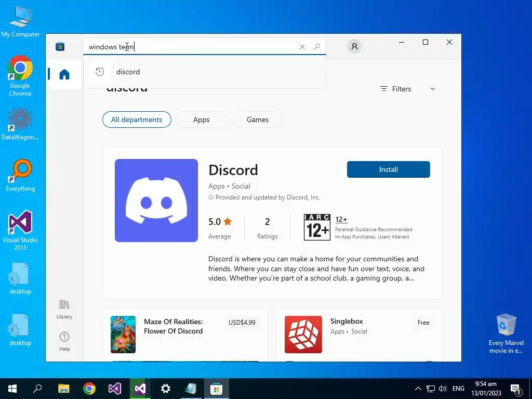The image size is (532, 399).
Task: Click the history clock icon beside discord
Action: pyautogui.click(x=99, y=72)
